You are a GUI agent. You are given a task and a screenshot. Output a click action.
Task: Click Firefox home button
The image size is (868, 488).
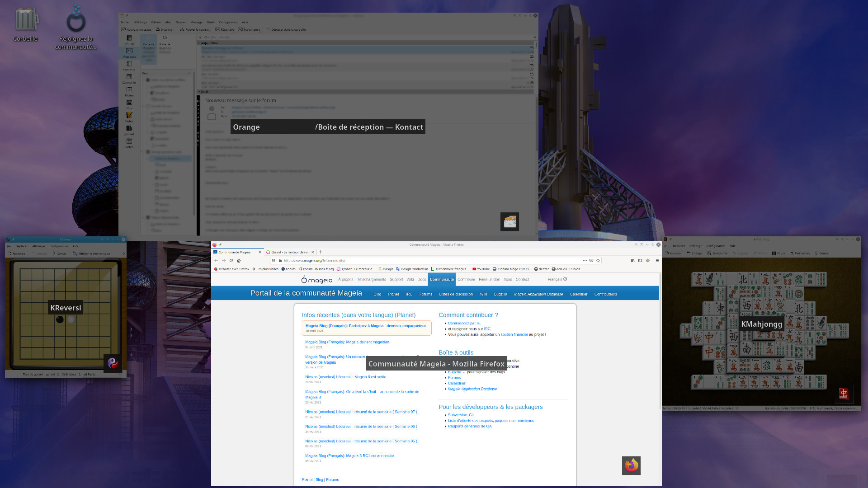[239, 261]
